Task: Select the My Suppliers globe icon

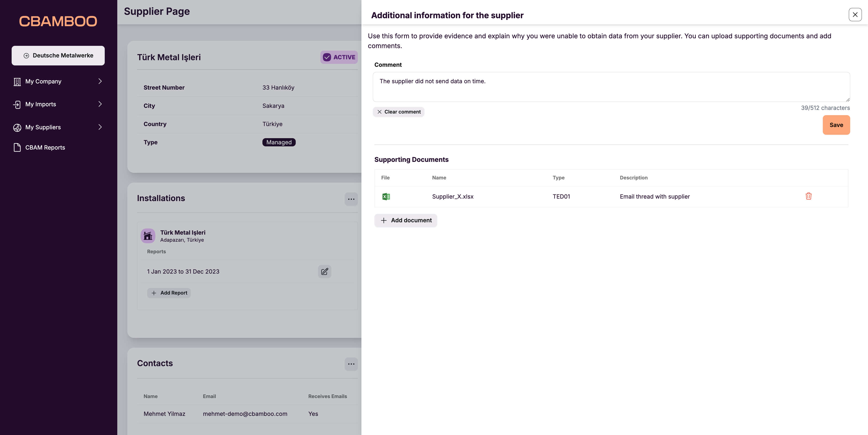Action: tap(16, 127)
